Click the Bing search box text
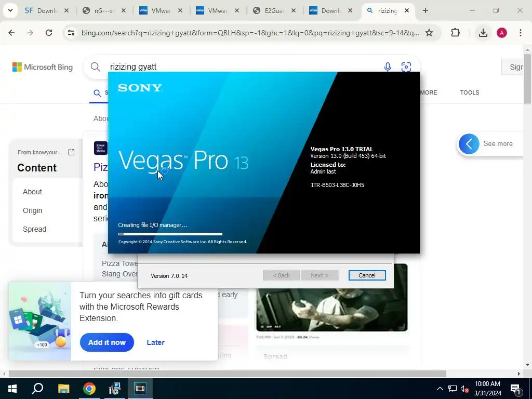This screenshot has width=532, height=399. coord(133,67)
